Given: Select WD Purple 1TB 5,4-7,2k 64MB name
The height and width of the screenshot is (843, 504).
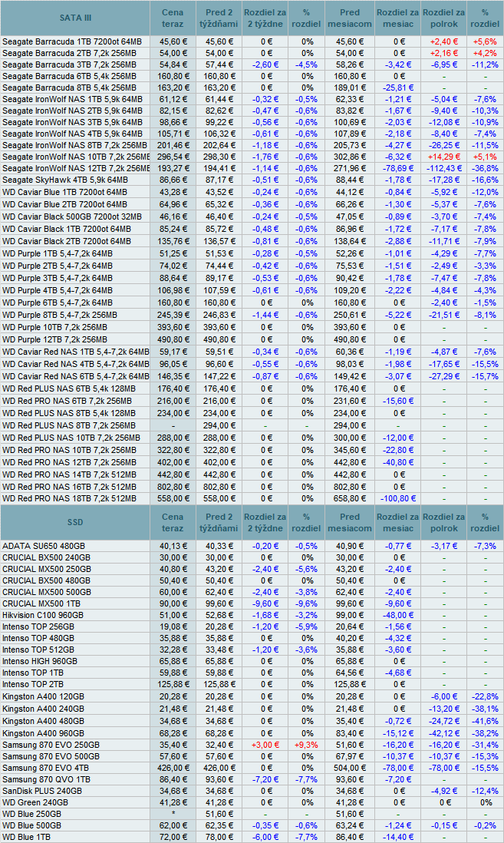Looking at the screenshot, I should [58, 254].
